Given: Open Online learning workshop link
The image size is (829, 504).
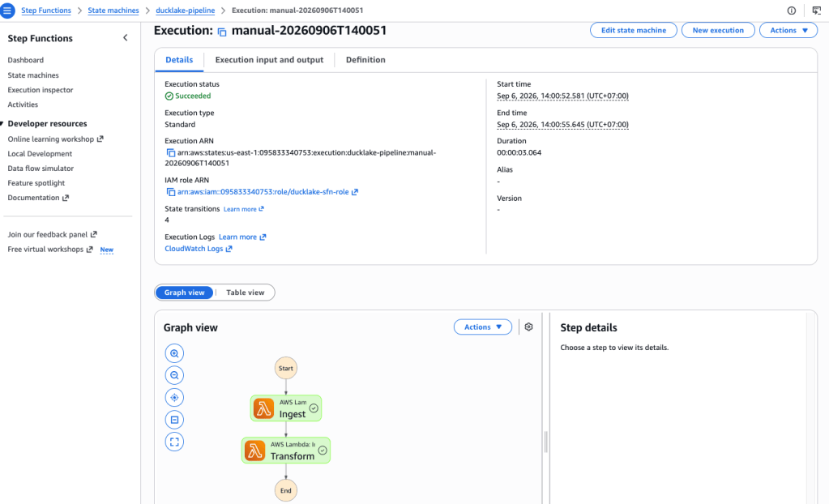Looking at the screenshot, I should [x=55, y=139].
